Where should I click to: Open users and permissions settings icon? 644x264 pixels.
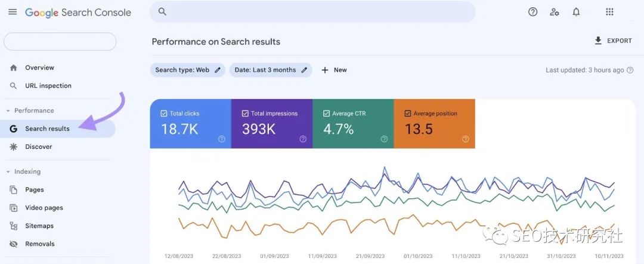[x=555, y=12]
